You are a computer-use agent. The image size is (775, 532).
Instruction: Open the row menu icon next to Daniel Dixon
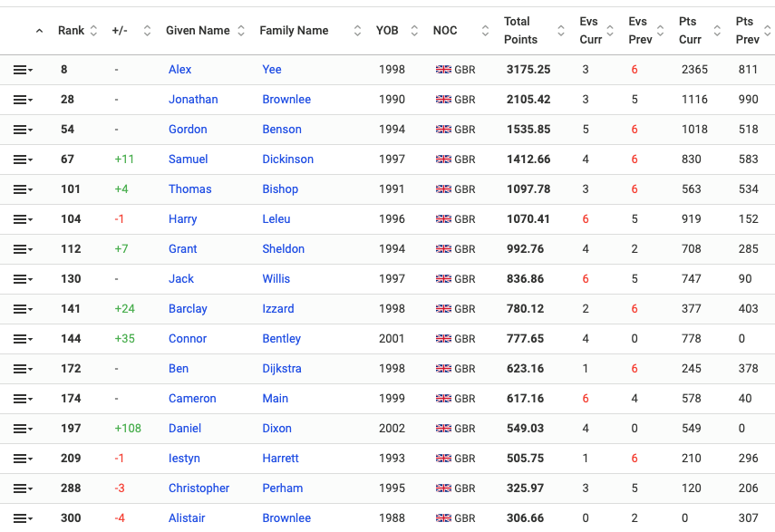[22, 428]
